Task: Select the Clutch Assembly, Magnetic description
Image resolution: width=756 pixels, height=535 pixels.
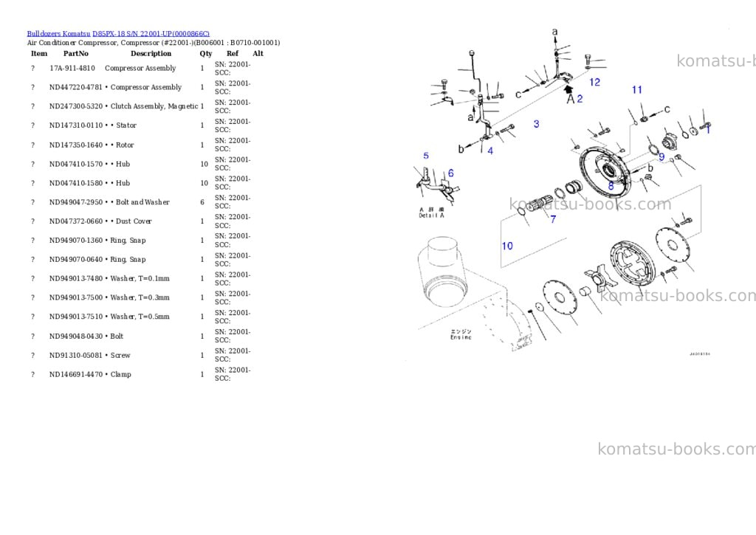Action: click(154, 106)
